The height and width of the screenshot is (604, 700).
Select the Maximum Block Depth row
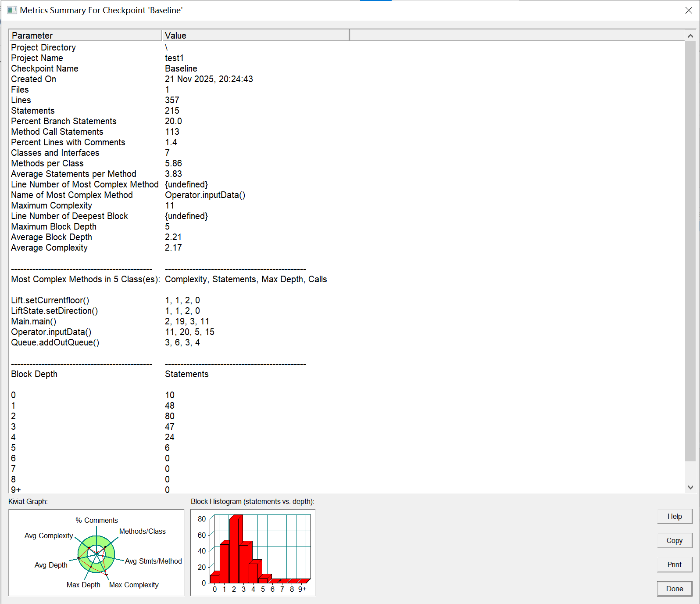pos(346,226)
